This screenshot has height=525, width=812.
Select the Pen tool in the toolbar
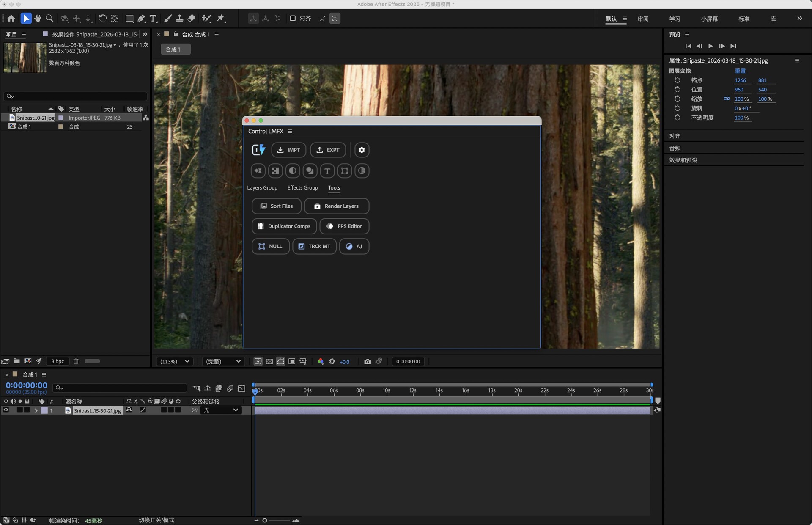(141, 19)
